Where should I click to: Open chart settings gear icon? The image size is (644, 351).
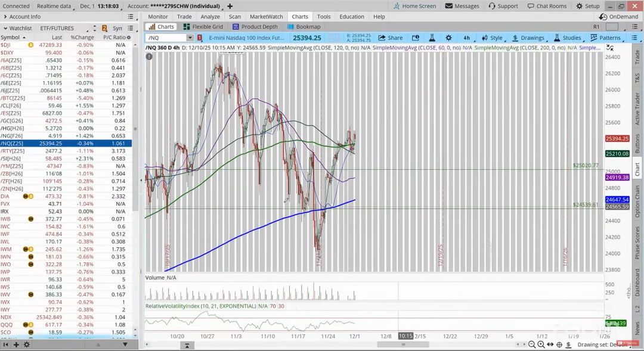[448, 38]
